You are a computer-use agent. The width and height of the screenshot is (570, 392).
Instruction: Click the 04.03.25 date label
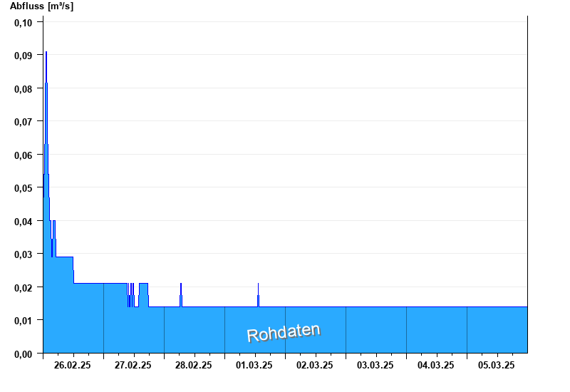click(435, 365)
